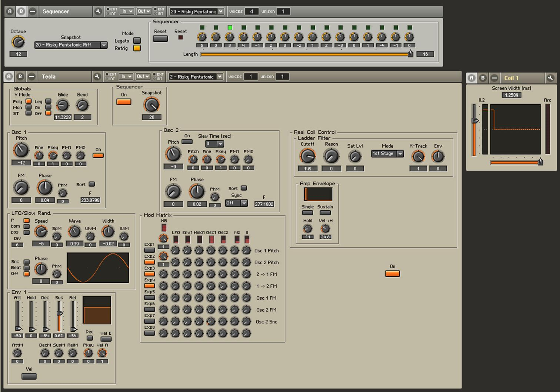Open the Coil 1 wrench settings

[x=550, y=78]
